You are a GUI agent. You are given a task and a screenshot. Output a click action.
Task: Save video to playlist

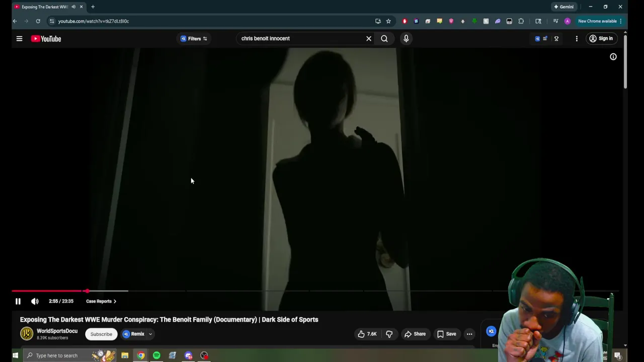tap(446, 334)
